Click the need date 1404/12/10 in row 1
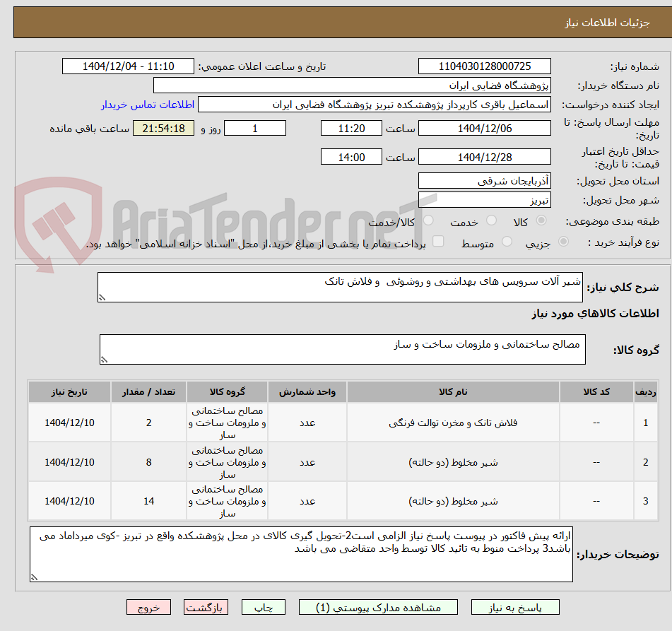672x631 pixels. pyautogui.click(x=69, y=423)
